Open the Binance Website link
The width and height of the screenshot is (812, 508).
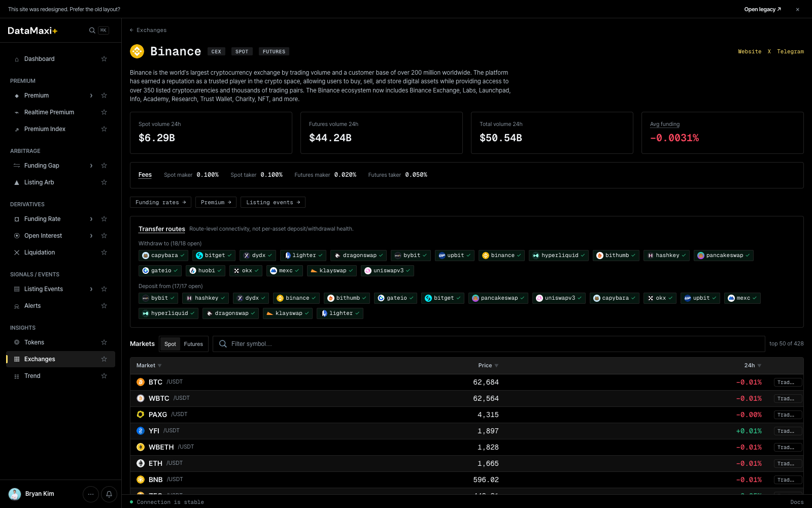pos(750,51)
